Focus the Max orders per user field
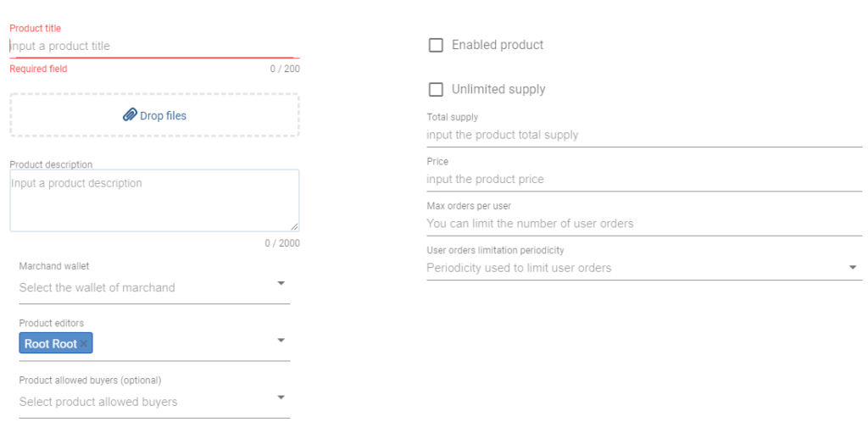The image size is (868, 428). [644, 224]
